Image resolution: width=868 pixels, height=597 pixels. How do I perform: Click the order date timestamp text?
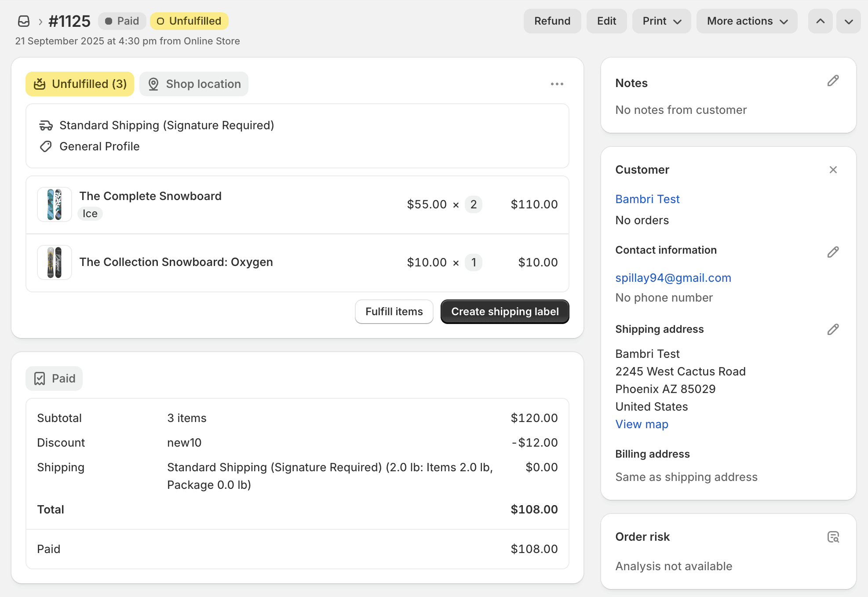tap(128, 41)
